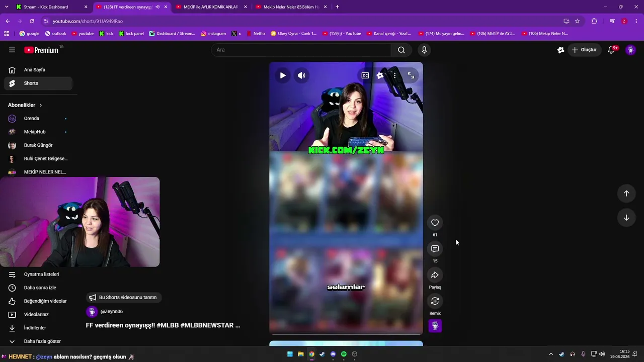Open Oynatma listeleri playlists
Viewport: 644px width, 362px height.
click(38, 275)
